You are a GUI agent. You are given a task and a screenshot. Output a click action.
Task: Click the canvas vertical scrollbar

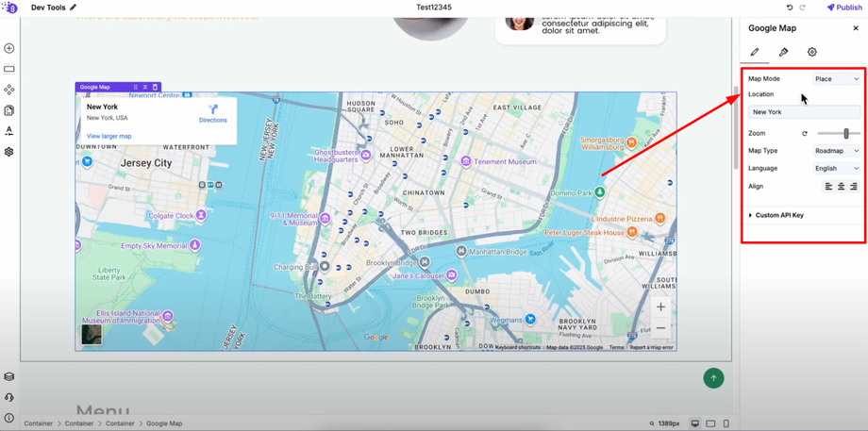pos(736,127)
